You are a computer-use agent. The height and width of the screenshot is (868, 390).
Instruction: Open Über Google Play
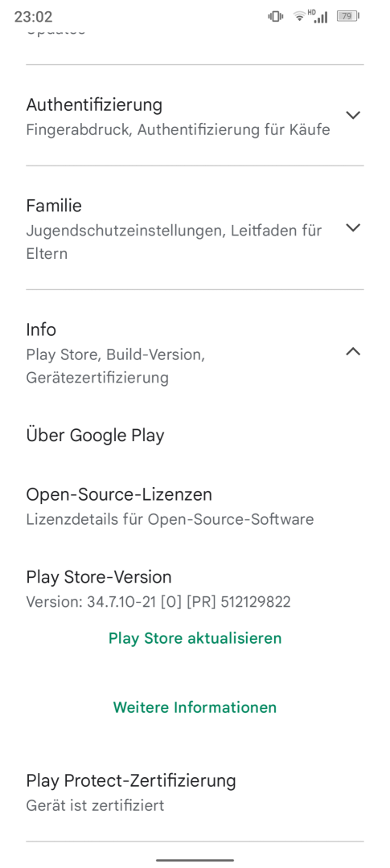point(195,436)
